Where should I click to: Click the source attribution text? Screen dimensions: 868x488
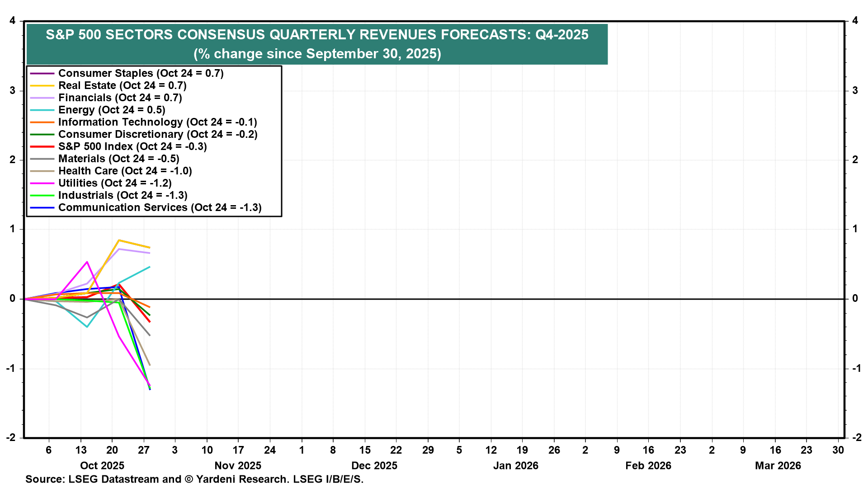coord(194,479)
